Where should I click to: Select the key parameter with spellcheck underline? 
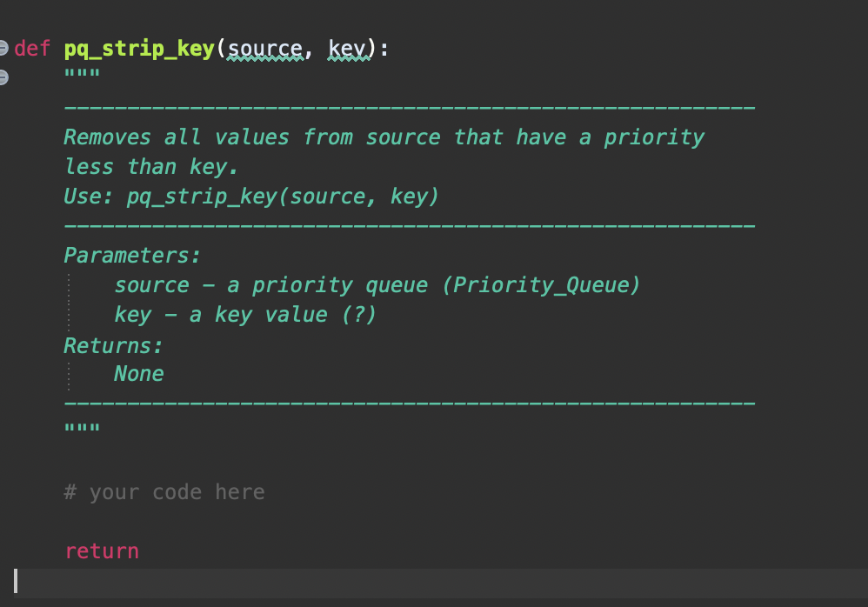[x=346, y=48]
